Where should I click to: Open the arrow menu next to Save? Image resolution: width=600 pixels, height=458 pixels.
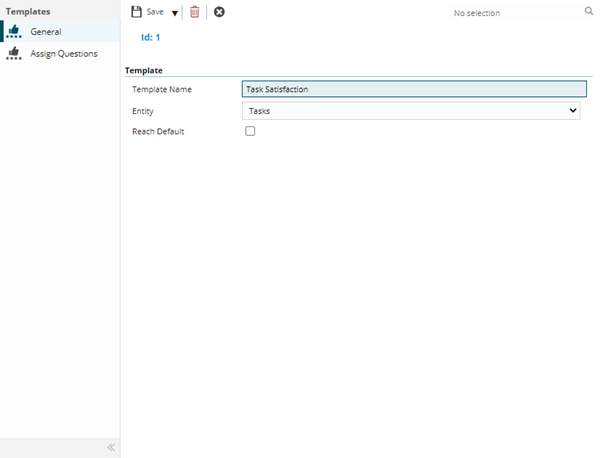174,13
